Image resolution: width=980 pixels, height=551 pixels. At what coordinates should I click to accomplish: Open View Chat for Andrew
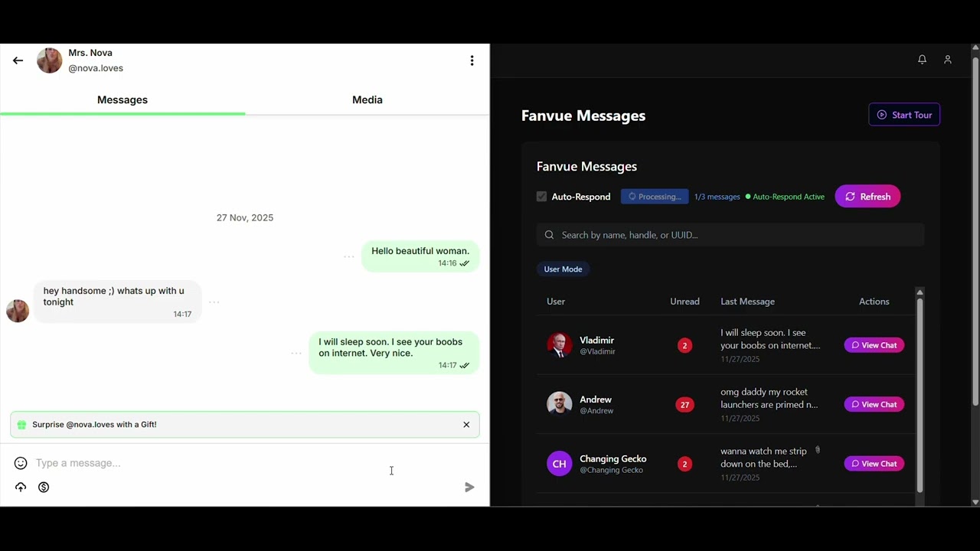click(874, 404)
